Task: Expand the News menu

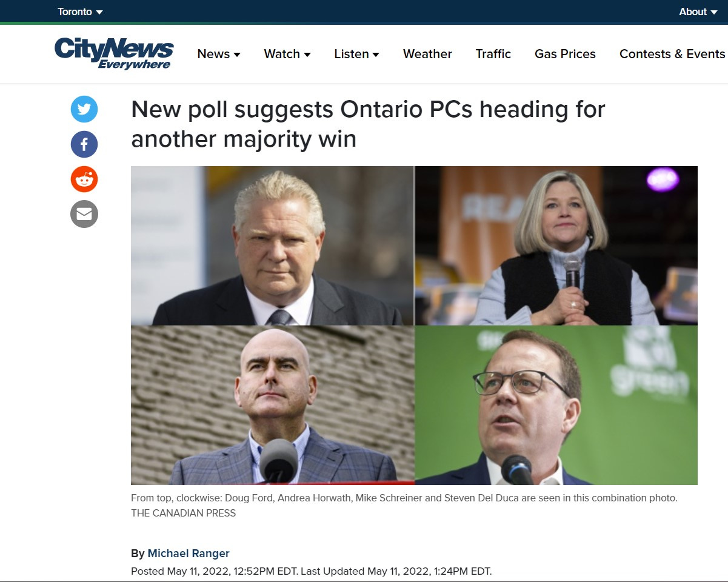Action: (219, 54)
